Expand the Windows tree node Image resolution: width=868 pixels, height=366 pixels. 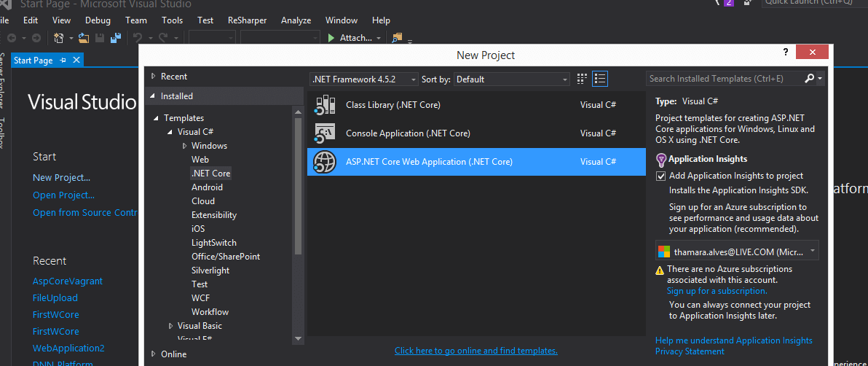point(184,146)
